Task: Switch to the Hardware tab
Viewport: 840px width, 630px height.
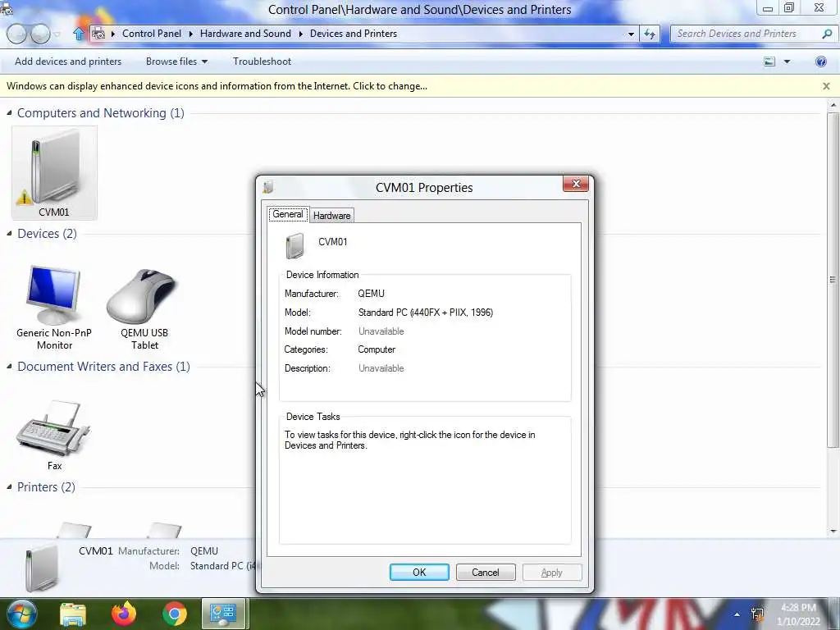Action: (331, 216)
